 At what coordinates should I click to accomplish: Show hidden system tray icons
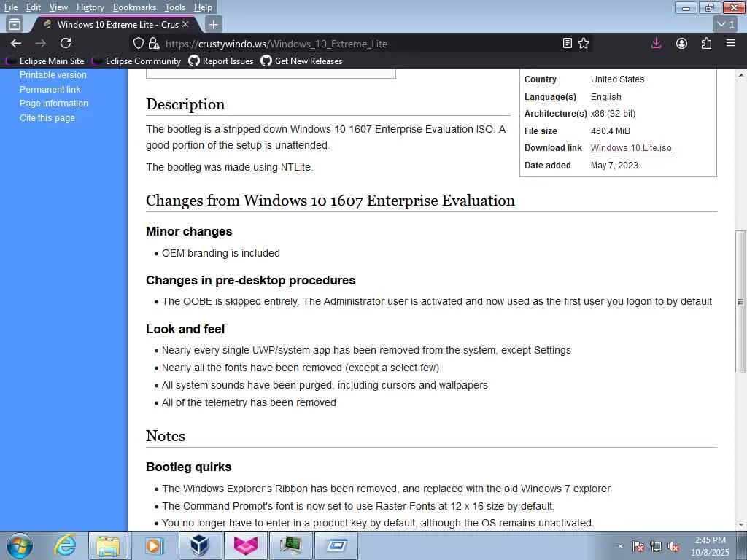tap(620, 546)
